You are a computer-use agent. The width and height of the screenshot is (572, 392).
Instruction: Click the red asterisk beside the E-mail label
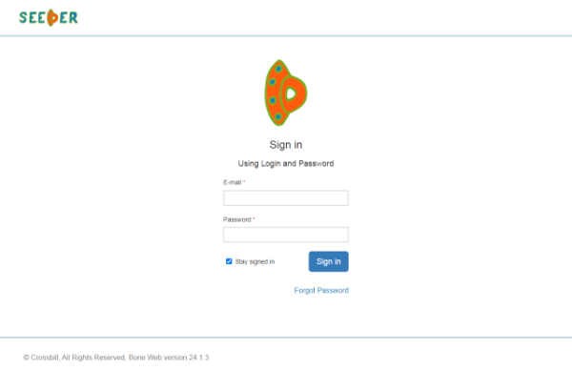pos(244,182)
